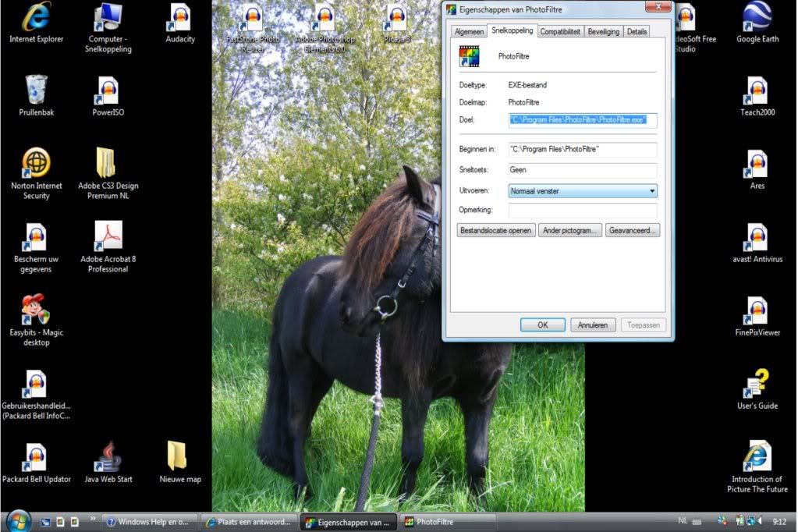Open the User's Guide desktop icon
Screen dimensions: 798x532
pos(757,384)
